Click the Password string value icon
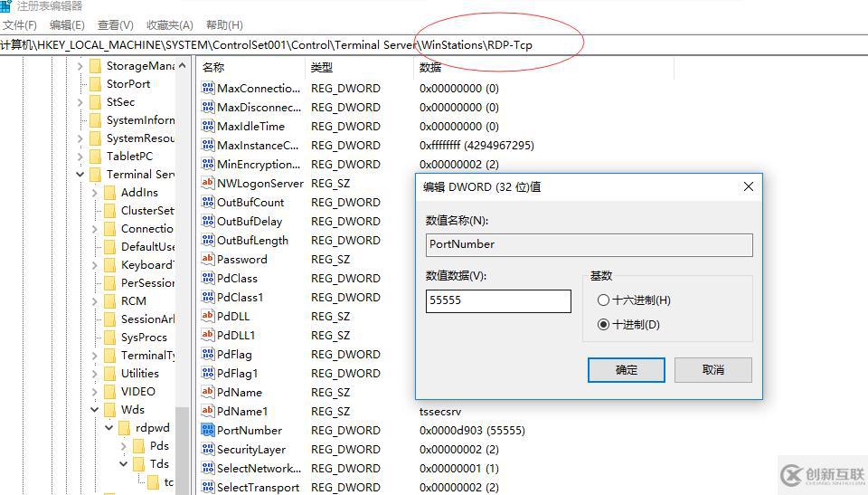Image resolution: width=868 pixels, height=495 pixels. (x=208, y=259)
